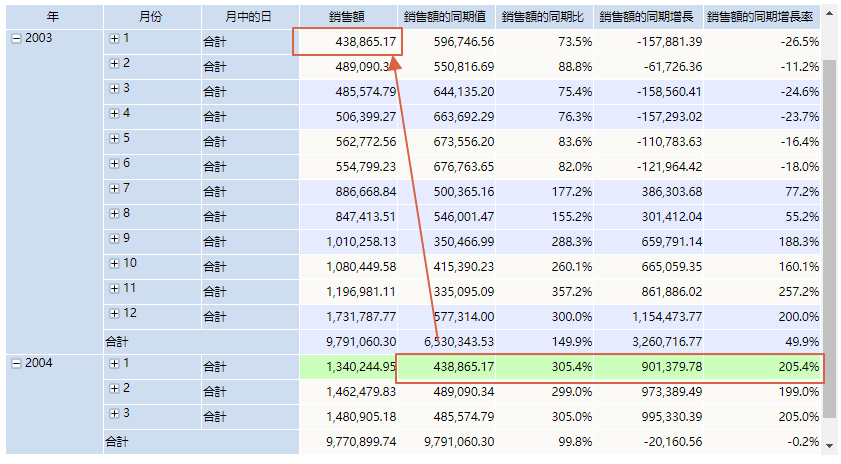Click the scroll down arrow of scrollbar

click(829, 443)
